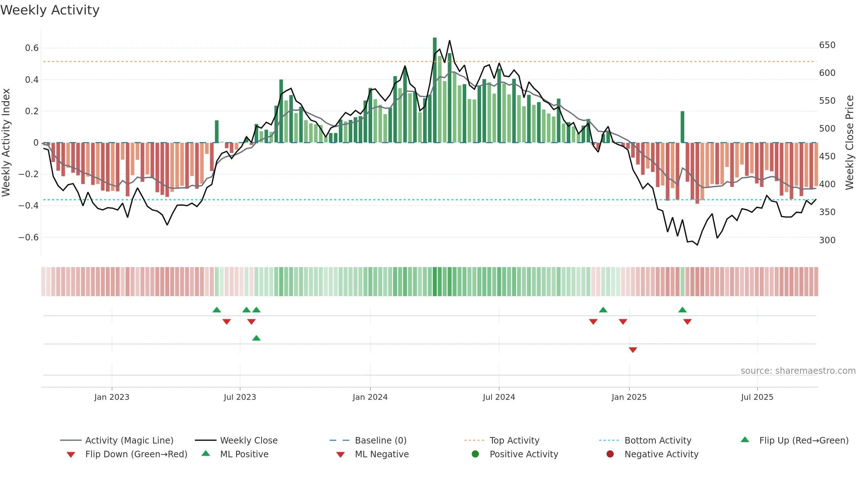Click the Jan 2023 axis label
Image resolution: width=868 pixels, height=488 pixels.
point(112,397)
